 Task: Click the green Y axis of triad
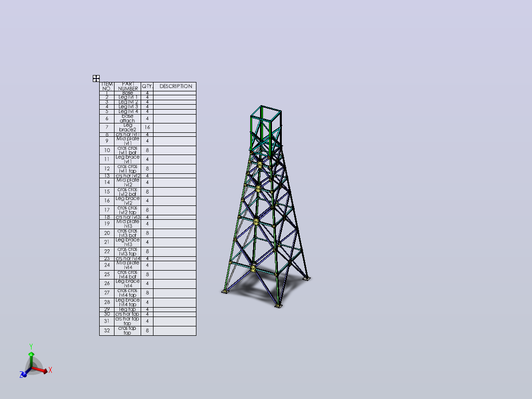tap(31, 360)
